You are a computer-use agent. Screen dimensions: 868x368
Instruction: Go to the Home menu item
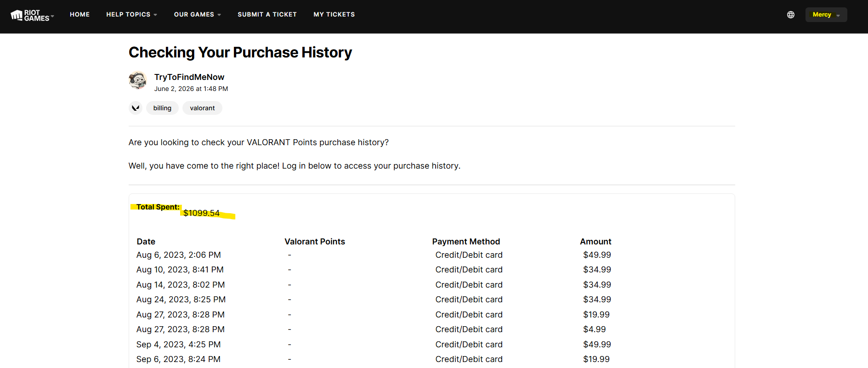pos(79,15)
